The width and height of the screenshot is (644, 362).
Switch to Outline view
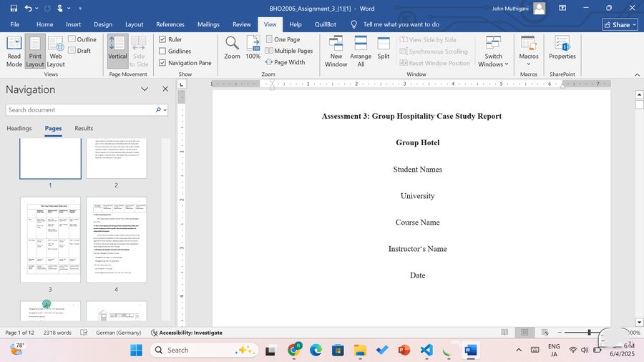tap(82, 39)
